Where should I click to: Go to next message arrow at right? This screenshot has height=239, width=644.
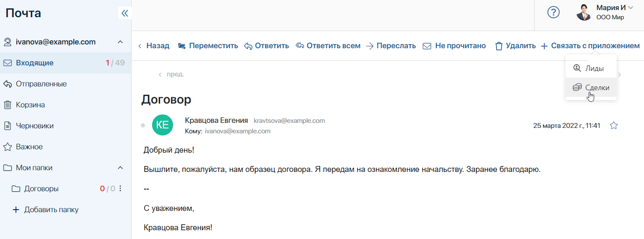[x=620, y=75]
